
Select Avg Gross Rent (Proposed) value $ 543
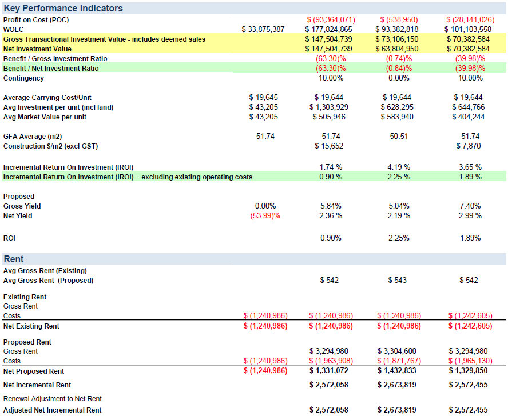coord(399,281)
